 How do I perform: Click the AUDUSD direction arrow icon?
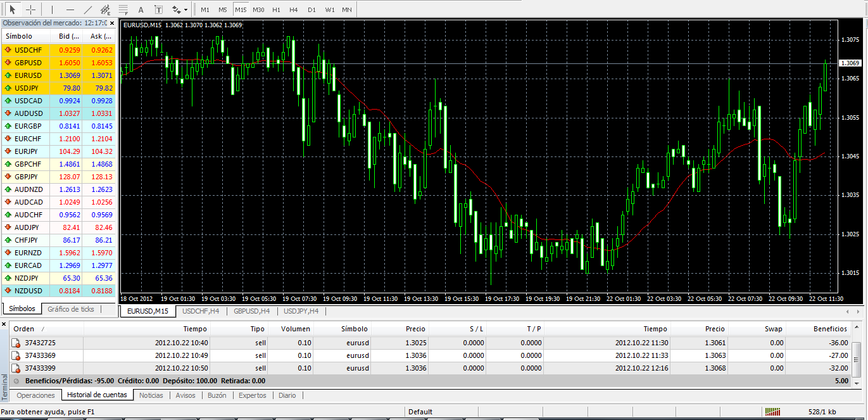[x=8, y=113]
